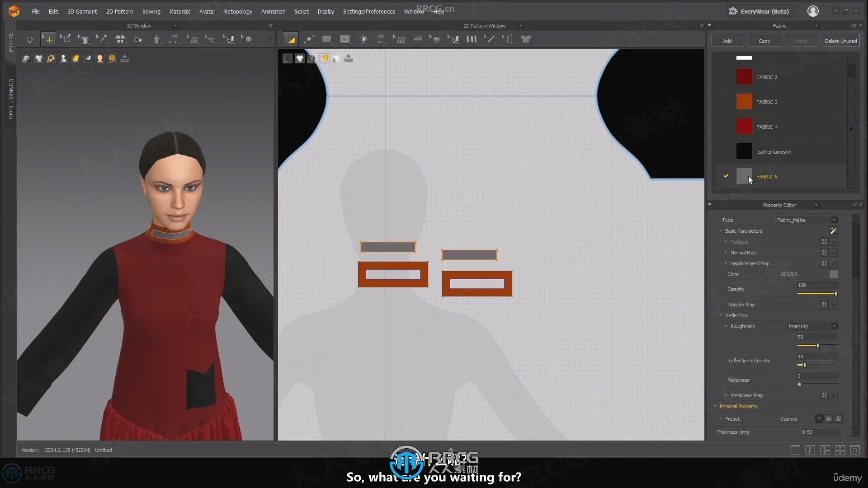Select the leather lambskin fabric swatch
The width and height of the screenshot is (868, 488).
point(744,151)
